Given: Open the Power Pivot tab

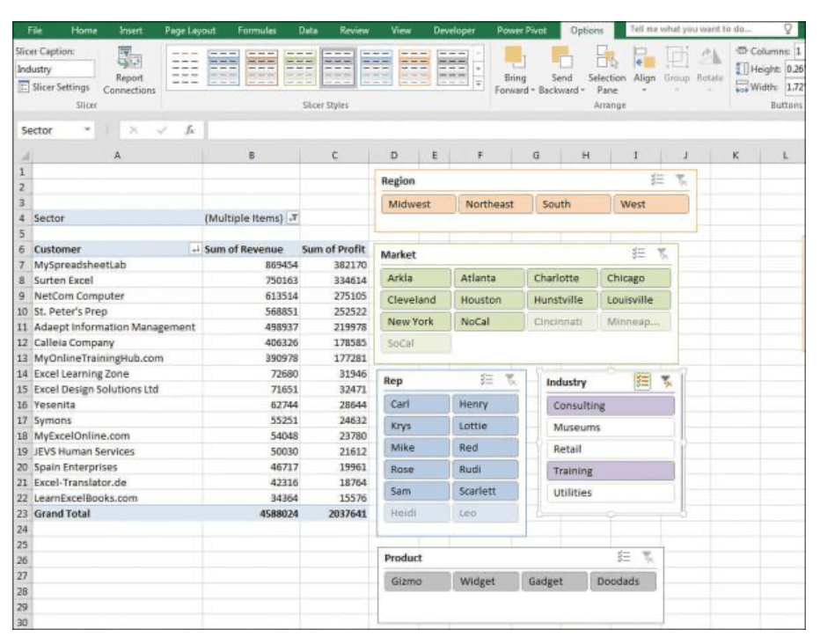Looking at the screenshot, I should pos(522,30).
